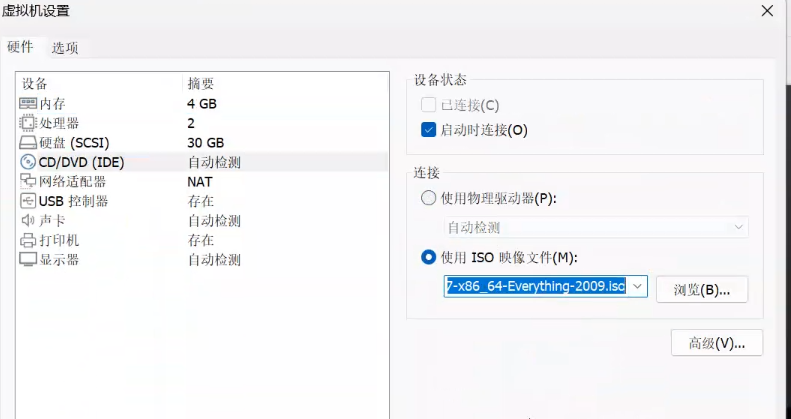Expand the ISO image file dropdown arrow
The image size is (791, 419).
(x=637, y=288)
